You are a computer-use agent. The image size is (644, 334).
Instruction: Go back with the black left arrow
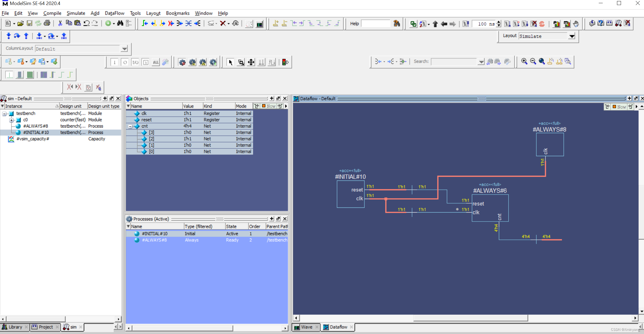pyautogui.click(x=444, y=24)
